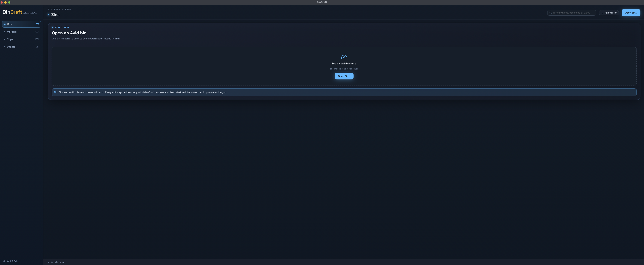Image resolution: width=644 pixels, height=265 pixels.
Task: Click the shield info icon in the notice banner
Action: tap(56, 92)
